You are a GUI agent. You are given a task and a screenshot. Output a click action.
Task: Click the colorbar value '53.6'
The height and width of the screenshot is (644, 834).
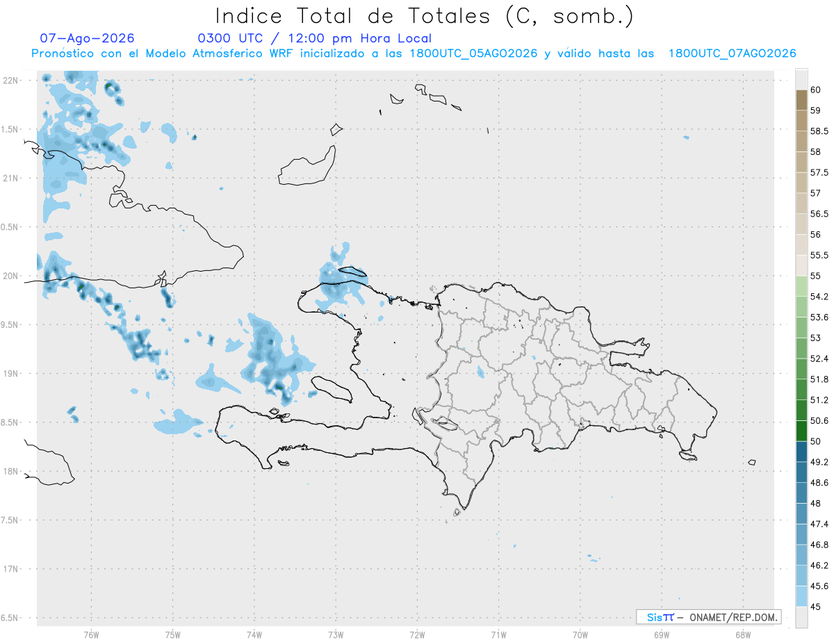[x=819, y=317]
